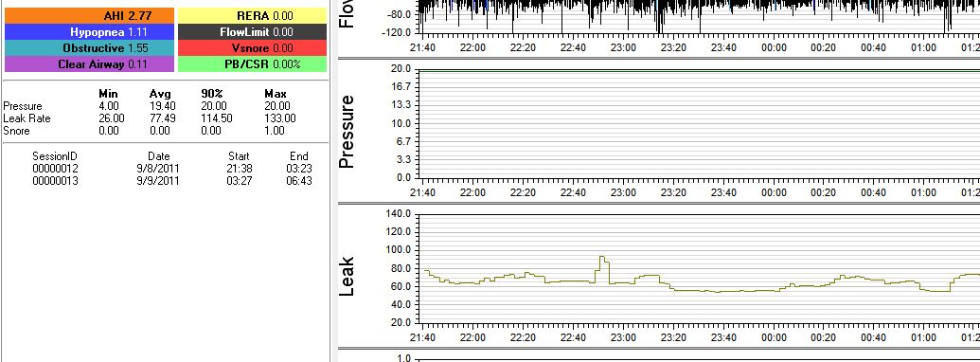The width and height of the screenshot is (980, 362).
Task: Click the yellow RERA 0.00 bar
Action: (x=253, y=15)
